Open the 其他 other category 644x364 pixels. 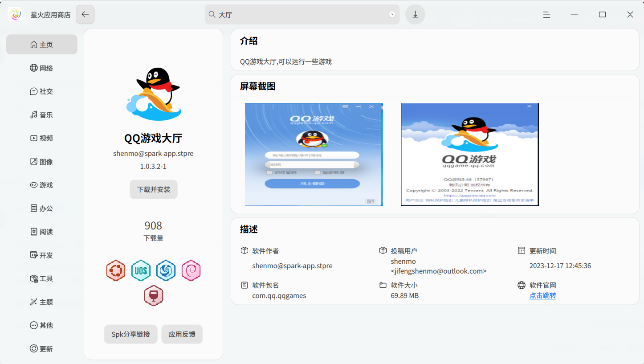(x=42, y=325)
